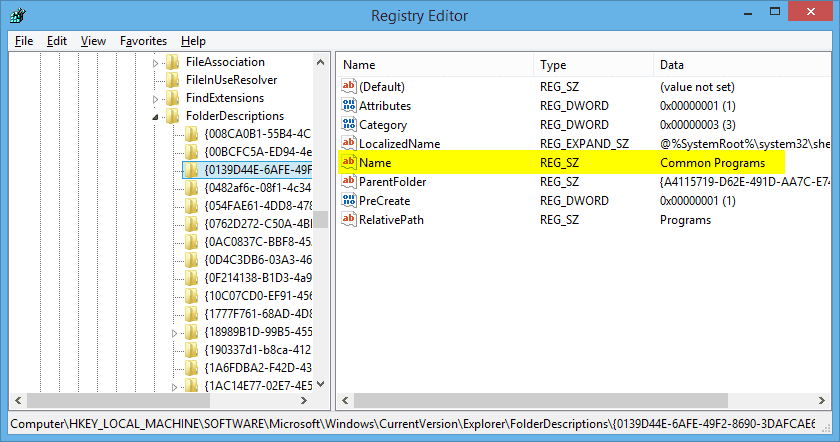
Task: Click the string icon of LocalizedName value
Action: (x=349, y=143)
